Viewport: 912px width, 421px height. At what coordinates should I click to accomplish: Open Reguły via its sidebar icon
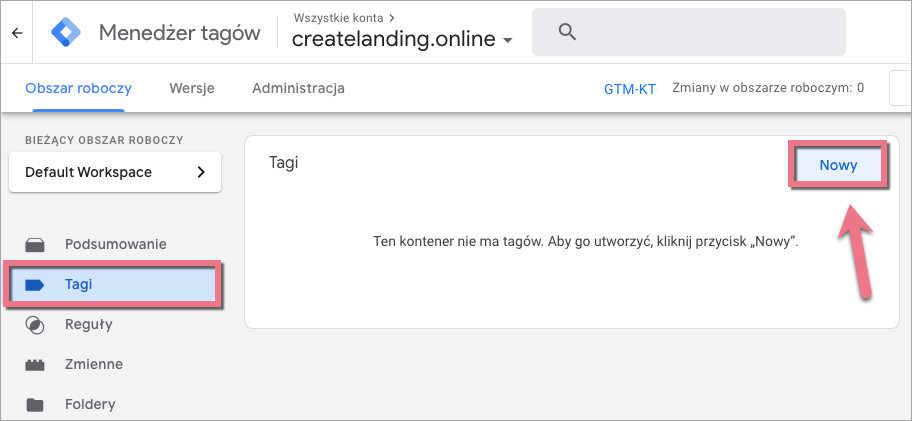pyautogui.click(x=35, y=324)
